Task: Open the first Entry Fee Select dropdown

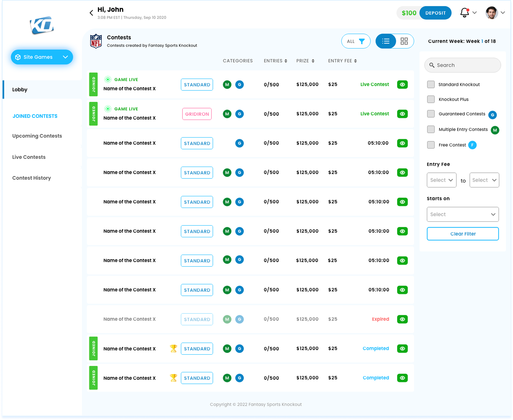Action: tap(441, 180)
